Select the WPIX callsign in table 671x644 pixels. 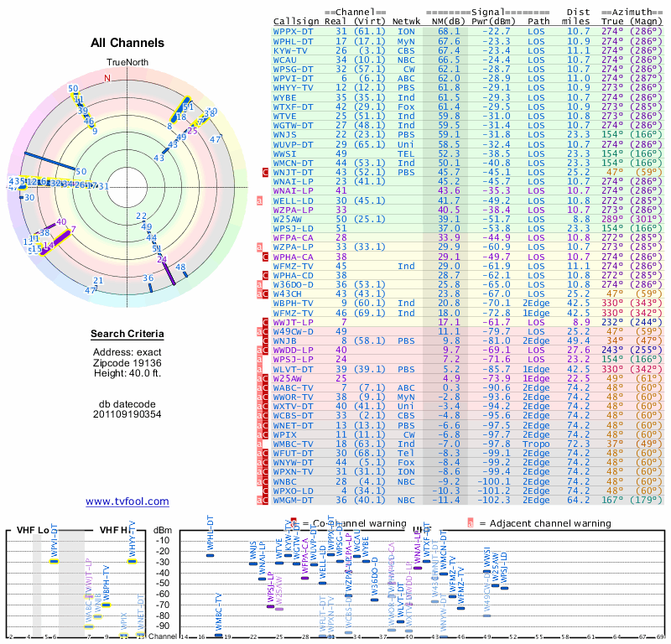click(x=284, y=434)
